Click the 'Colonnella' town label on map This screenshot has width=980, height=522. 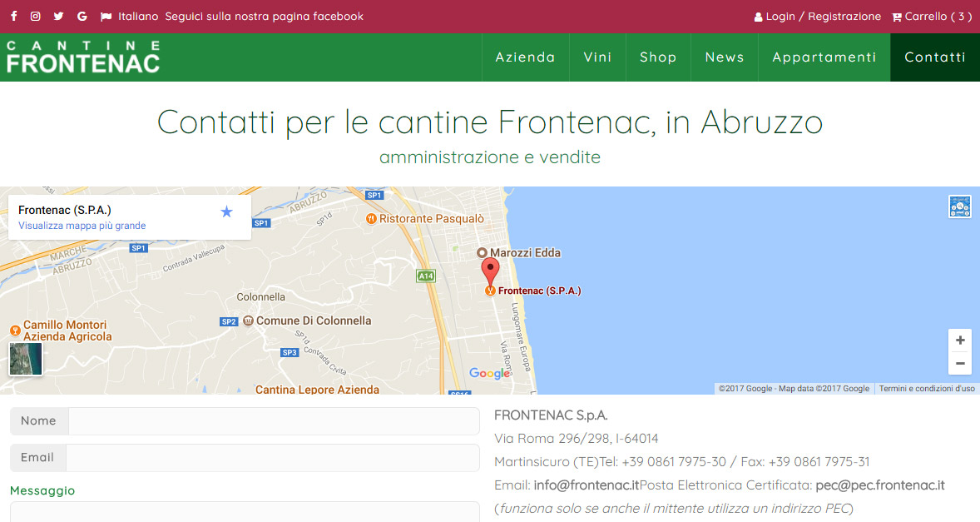click(x=260, y=297)
